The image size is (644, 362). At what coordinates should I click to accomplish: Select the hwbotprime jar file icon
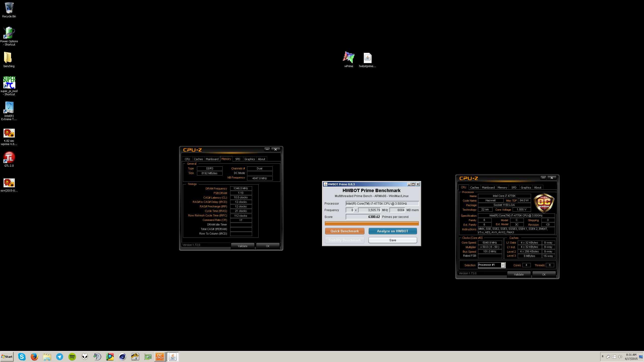coord(368,60)
